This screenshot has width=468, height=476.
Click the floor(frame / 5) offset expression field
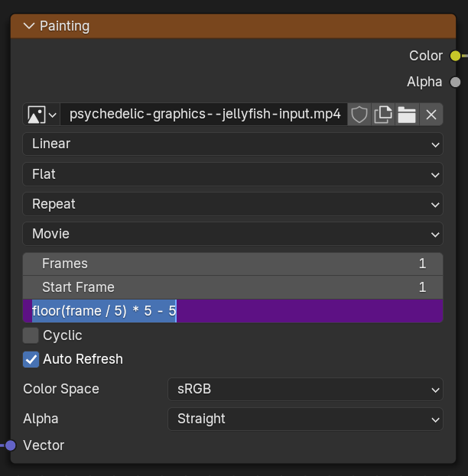pos(232,311)
